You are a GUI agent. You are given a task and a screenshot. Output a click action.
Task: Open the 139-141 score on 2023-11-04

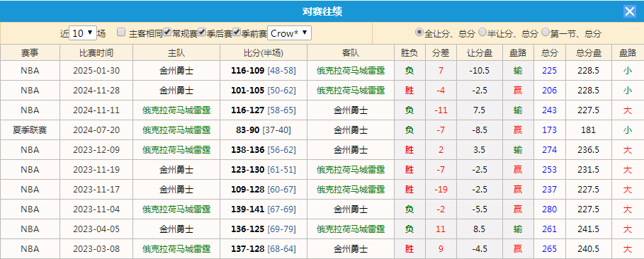point(248,209)
